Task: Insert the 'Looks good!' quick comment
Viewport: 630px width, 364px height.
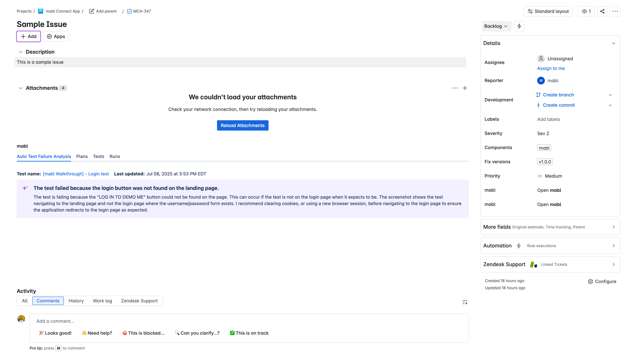Action: click(x=55, y=333)
